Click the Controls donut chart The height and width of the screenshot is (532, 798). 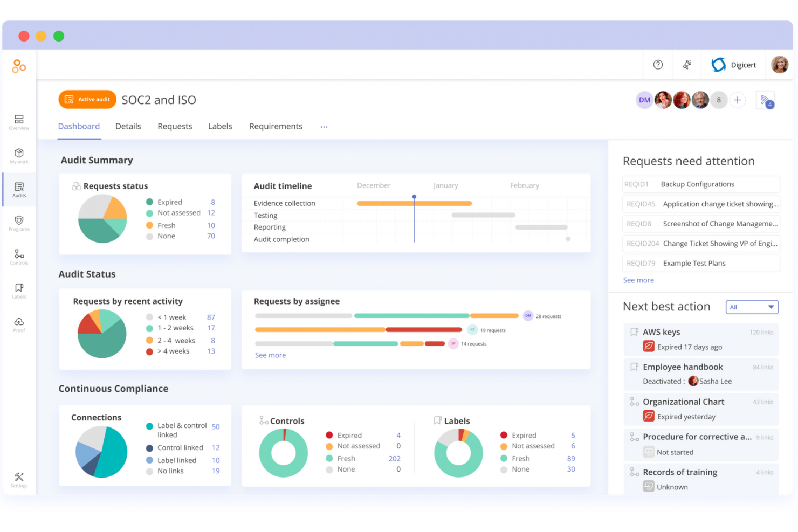pyautogui.click(x=283, y=453)
